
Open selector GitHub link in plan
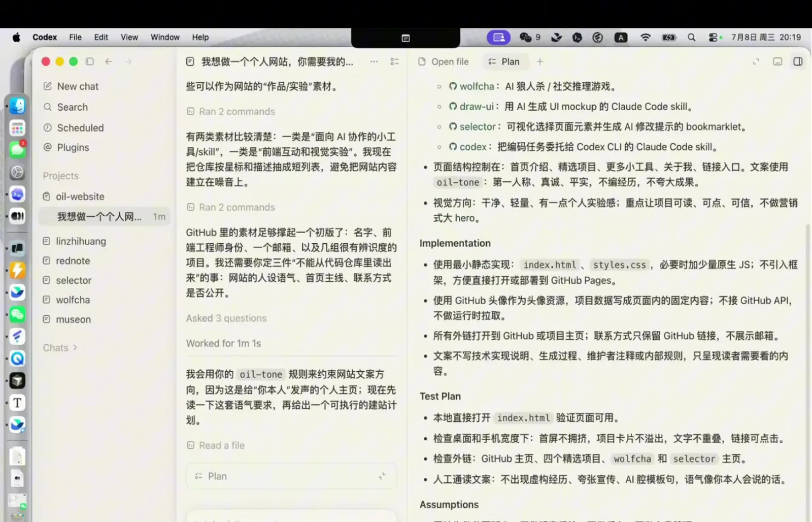[x=472, y=127]
